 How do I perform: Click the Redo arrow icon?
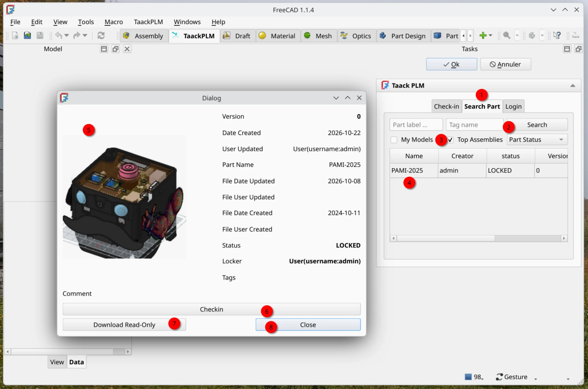click(77, 36)
